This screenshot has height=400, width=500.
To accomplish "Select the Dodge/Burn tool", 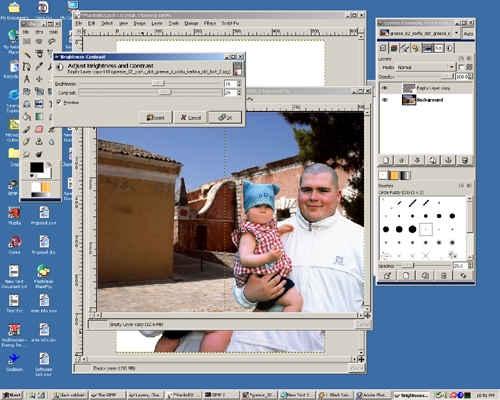I will pos(39,154).
